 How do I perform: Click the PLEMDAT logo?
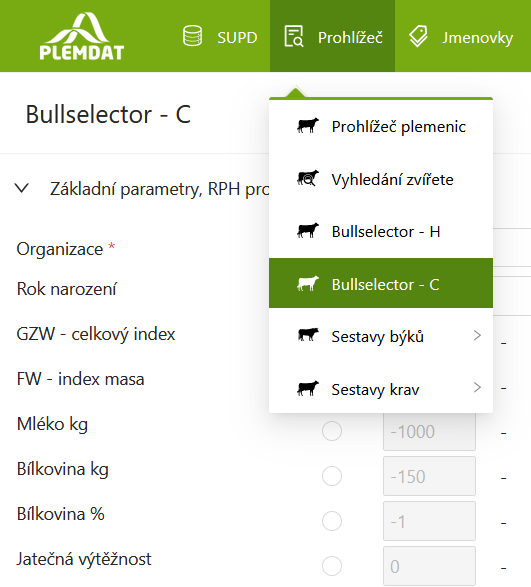point(82,36)
